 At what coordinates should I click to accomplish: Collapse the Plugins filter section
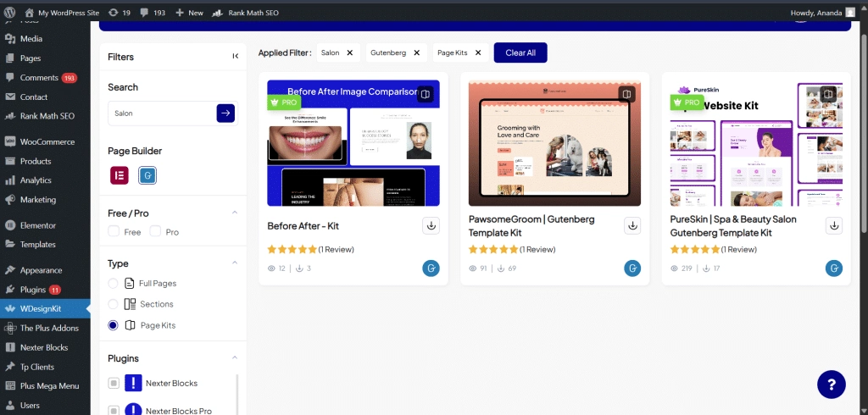235,358
